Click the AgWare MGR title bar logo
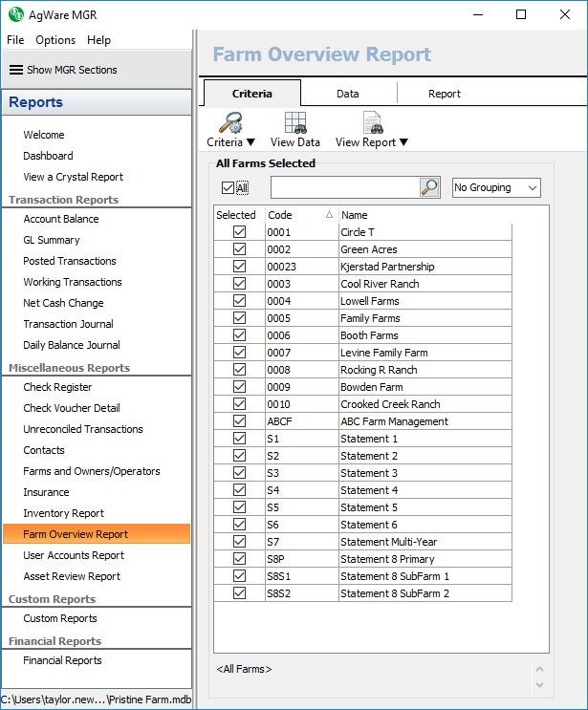The height and width of the screenshot is (710, 588). click(x=14, y=15)
